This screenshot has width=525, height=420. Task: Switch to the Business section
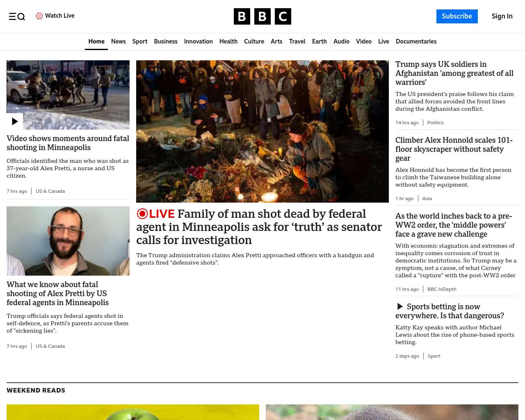point(166,41)
